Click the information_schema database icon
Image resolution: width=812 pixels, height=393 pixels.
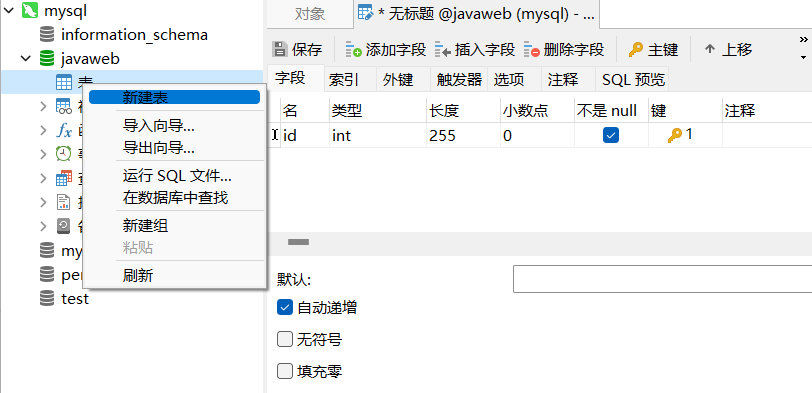coord(47,35)
